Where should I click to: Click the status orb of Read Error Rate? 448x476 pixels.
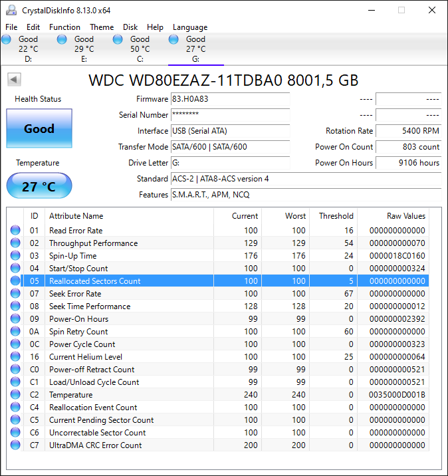15,231
